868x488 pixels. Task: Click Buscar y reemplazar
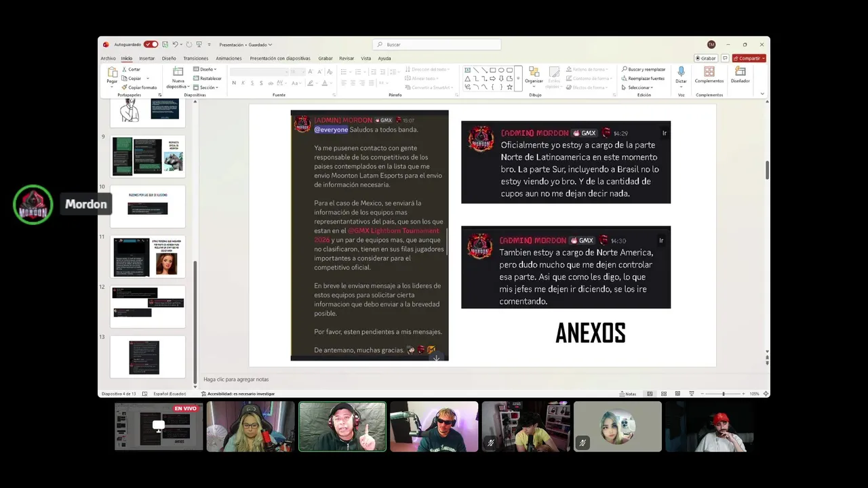pos(643,69)
